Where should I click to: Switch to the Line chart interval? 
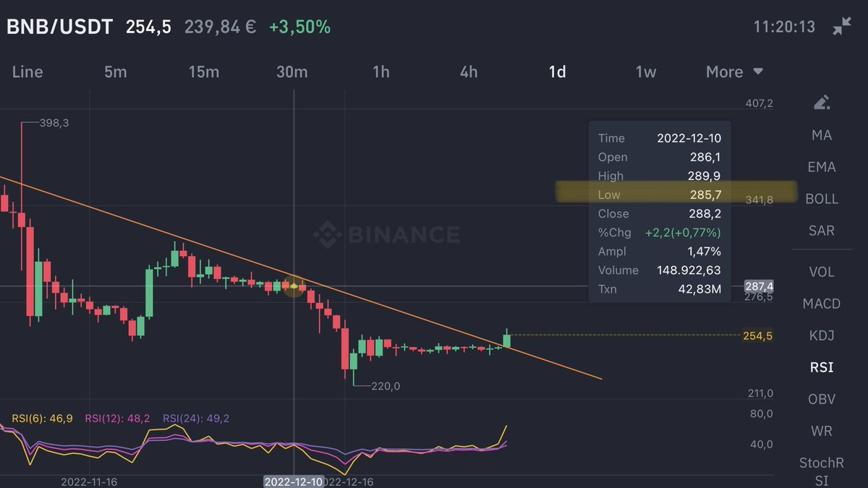coord(27,72)
